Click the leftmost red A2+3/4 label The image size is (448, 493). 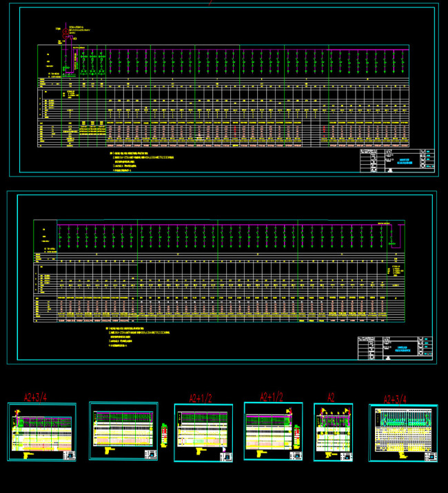click(x=37, y=397)
